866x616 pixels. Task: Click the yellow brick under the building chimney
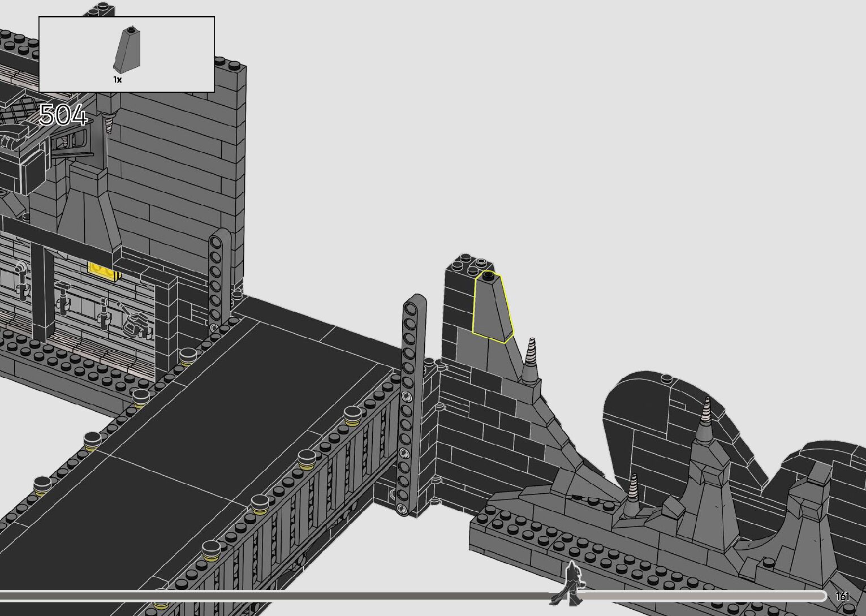[104, 272]
